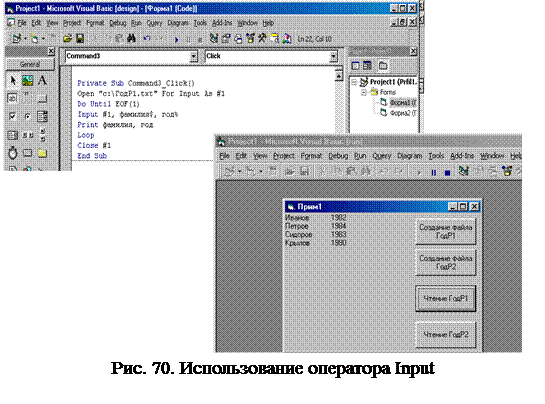The width and height of the screenshot is (545, 404).
Task: Select the DriveListBox tool in the toolbox
Action: tap(27, 153)
